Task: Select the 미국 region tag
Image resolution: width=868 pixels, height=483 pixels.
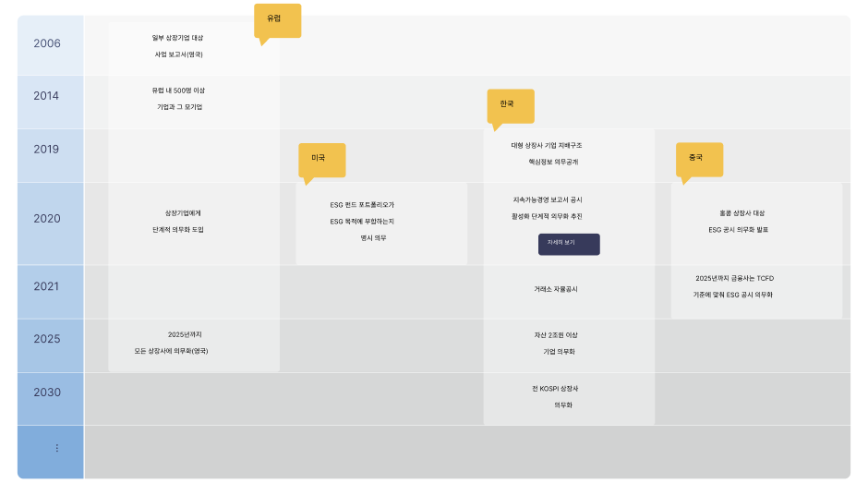Action: click(x=321, y=159)
